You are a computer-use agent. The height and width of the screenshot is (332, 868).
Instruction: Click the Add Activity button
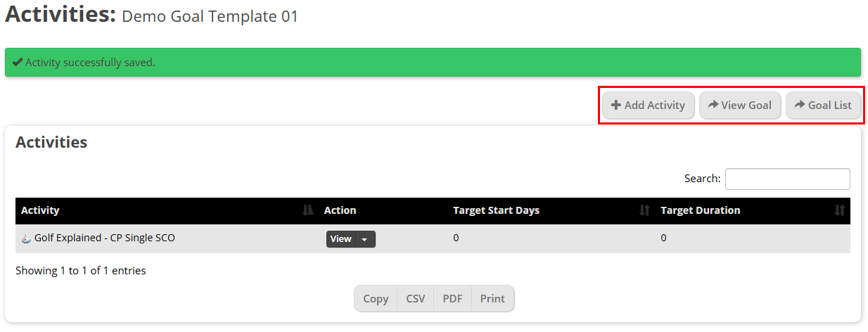pyautogui.click(x=648, y=106)
